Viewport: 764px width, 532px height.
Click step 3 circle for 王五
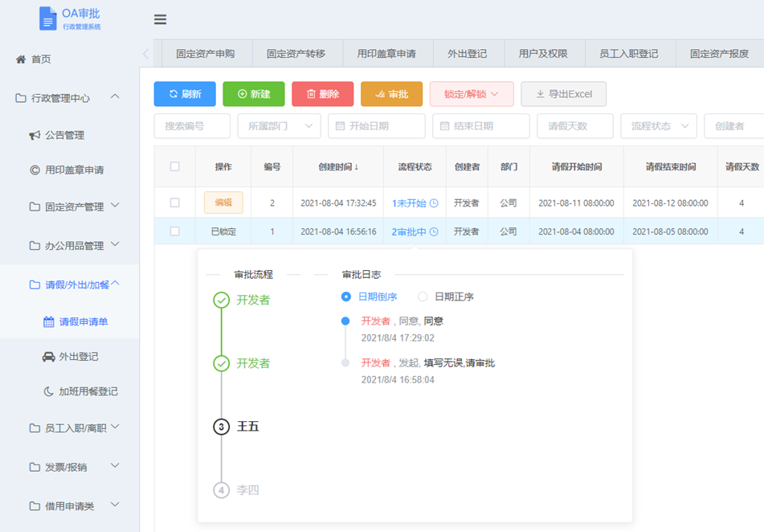click(x=221, y=427)
